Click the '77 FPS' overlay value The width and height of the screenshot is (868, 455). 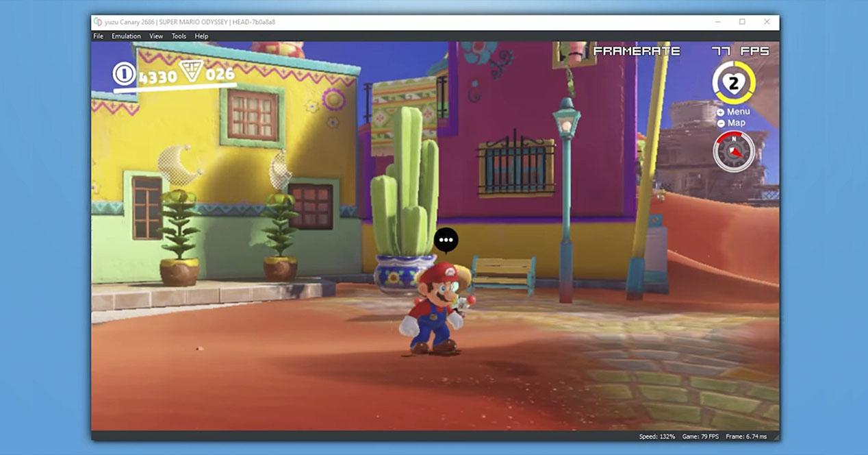[x=740, y=51]
